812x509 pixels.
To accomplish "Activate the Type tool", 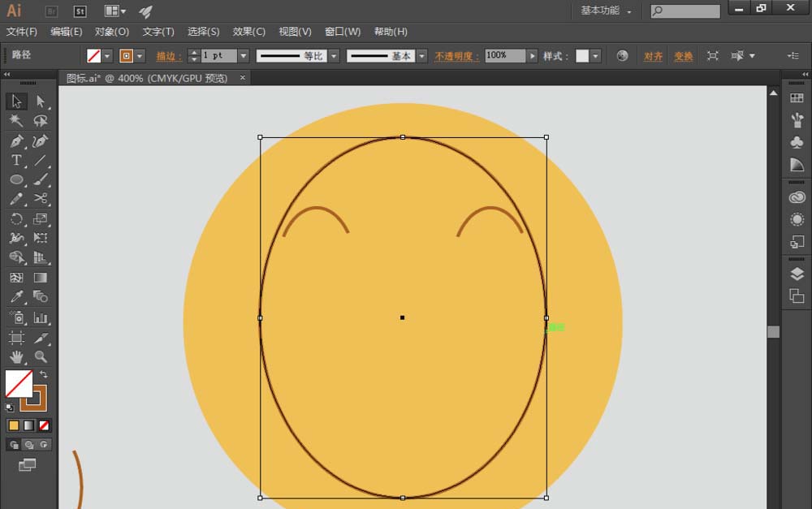I will click(x=16, y=161).
